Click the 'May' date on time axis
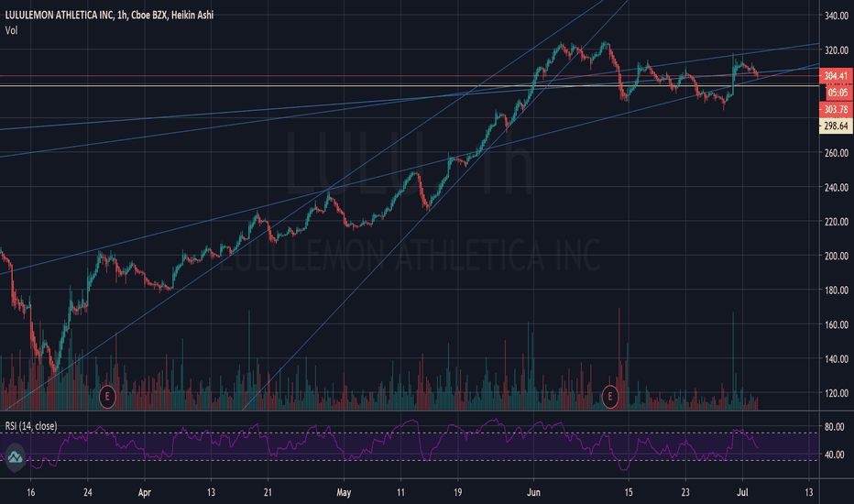Image resolution: width=854 pixels, height=504 pixels. [x=344, y=493]
